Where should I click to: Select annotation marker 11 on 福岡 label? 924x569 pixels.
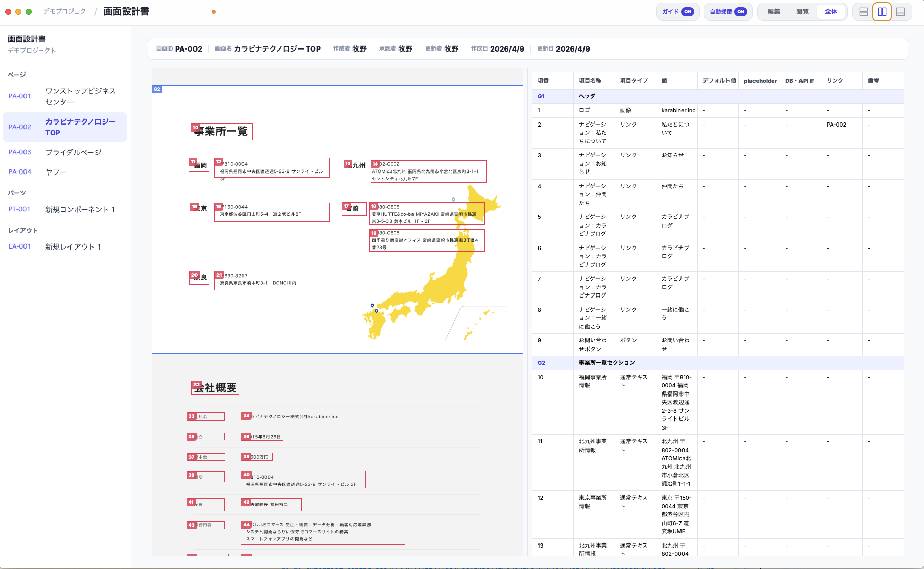(193, 161)
